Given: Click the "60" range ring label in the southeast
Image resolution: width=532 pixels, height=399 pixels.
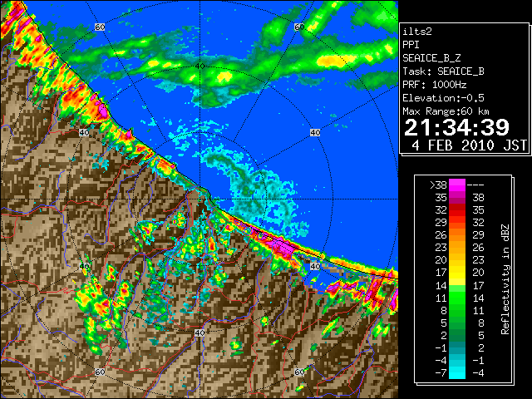Looking at the screenshot, I should (299, 372).
